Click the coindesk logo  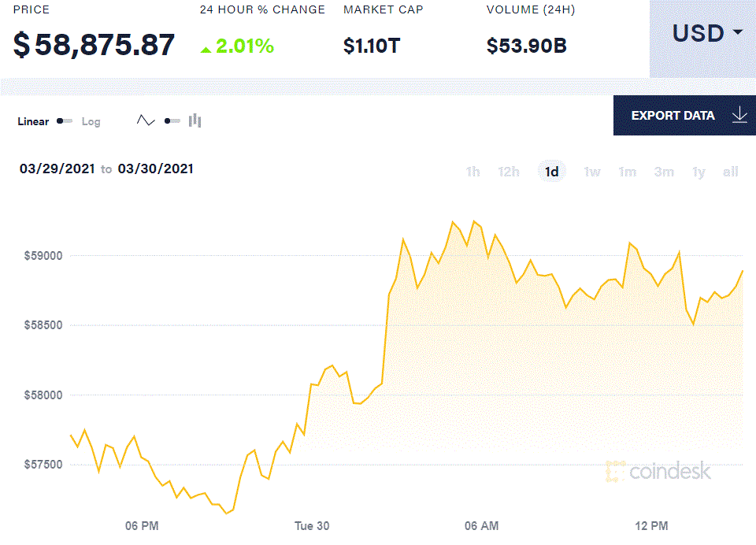659,473
